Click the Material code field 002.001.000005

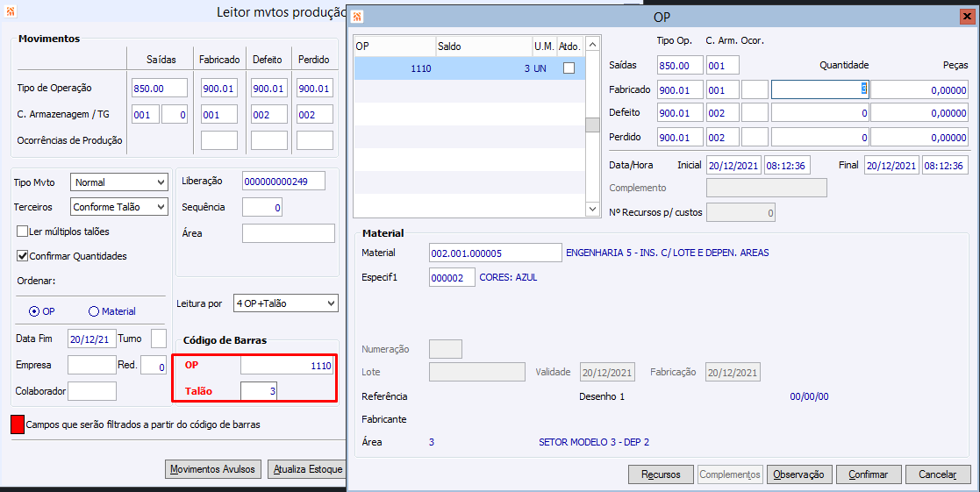tap(496, 253)
